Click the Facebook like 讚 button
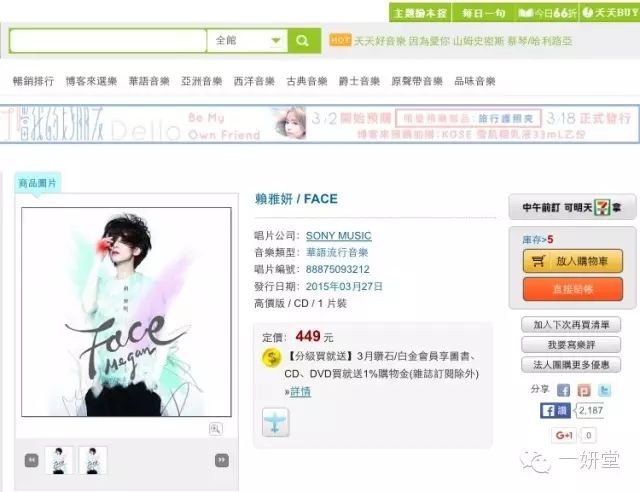The height and width of the screenshot is (492, 640). click(555, 410)
